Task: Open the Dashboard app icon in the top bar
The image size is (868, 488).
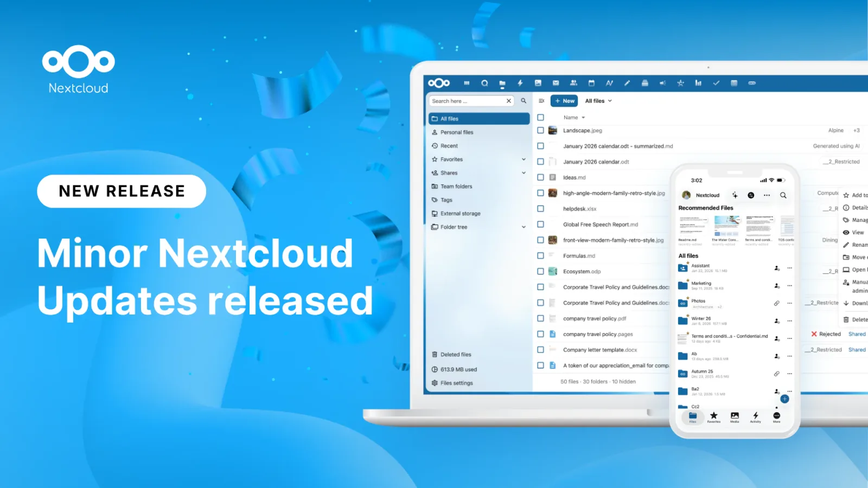Action: [467, 83]
